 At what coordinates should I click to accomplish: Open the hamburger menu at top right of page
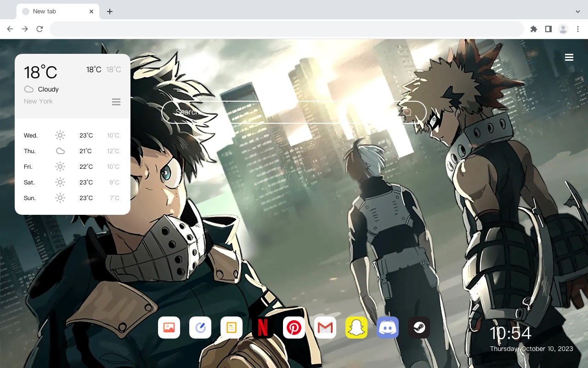(569, 57)
